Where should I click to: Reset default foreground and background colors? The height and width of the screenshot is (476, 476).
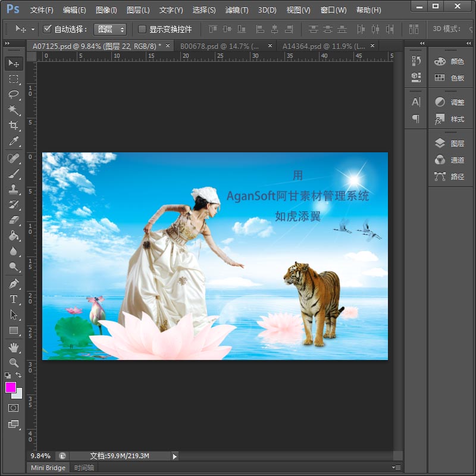[x=8, y=375]
